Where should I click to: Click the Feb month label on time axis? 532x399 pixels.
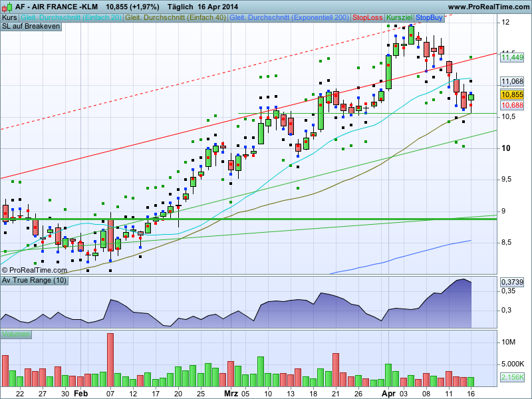(x=80, y=394)
